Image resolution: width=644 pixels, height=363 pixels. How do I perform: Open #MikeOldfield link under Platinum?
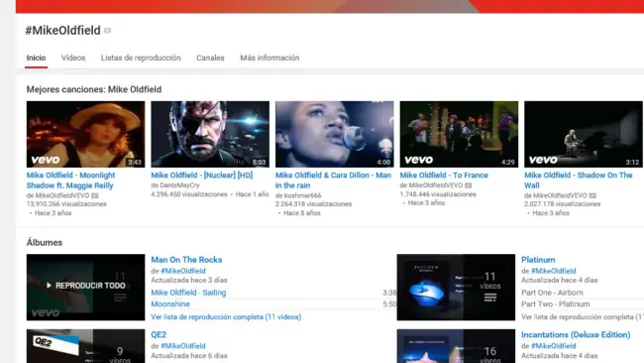[x=554, y=271]
